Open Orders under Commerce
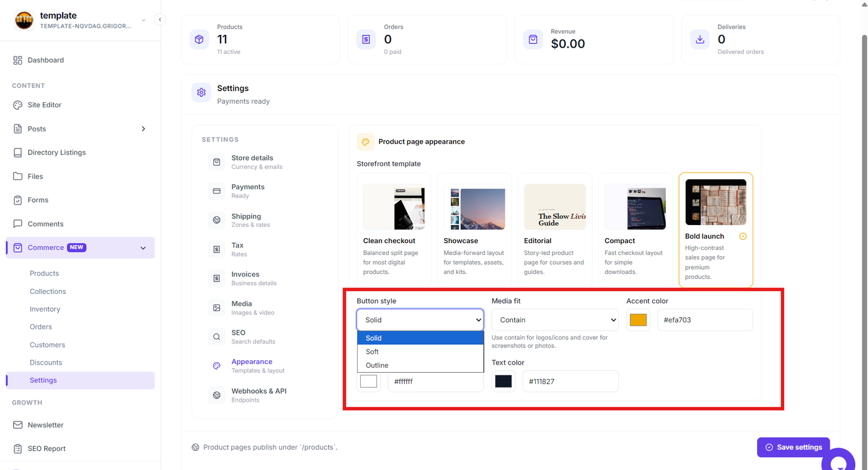Image resolution: width=868 pixels, height=470 pixels. pyautogui.click(x=41, y=327)
